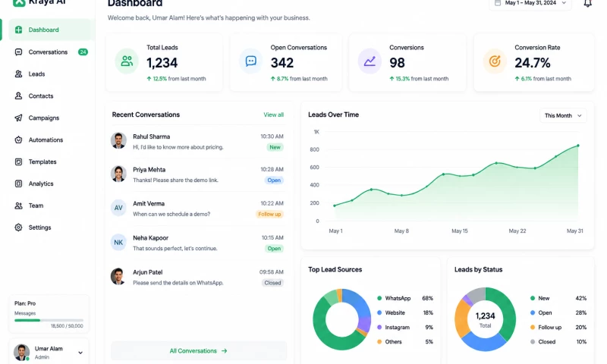The height and width of the screenshot is (364, 607).
Task: Click the Dashboard grid icon in sidebar
Action: (x=18, y=30)
